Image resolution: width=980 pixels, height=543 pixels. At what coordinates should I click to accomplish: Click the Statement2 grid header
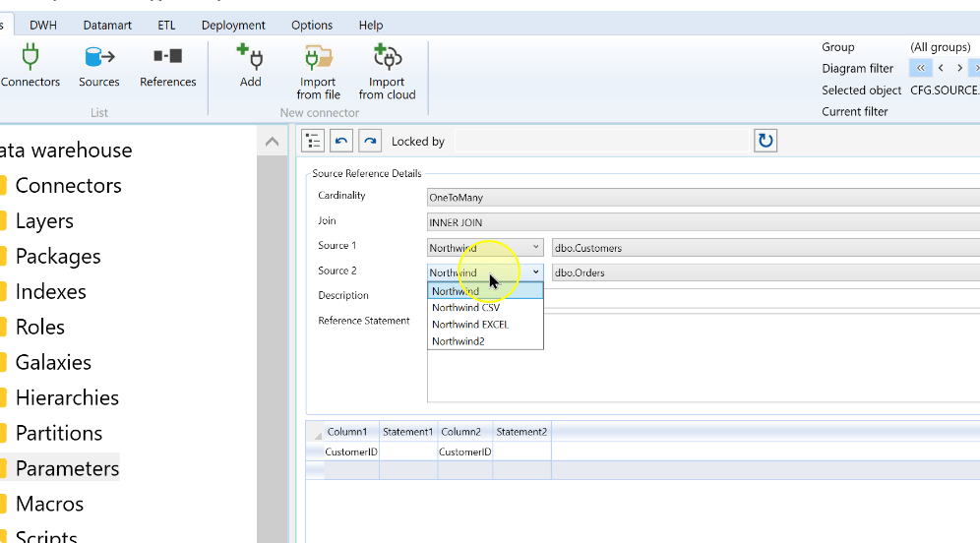point(521,432)
